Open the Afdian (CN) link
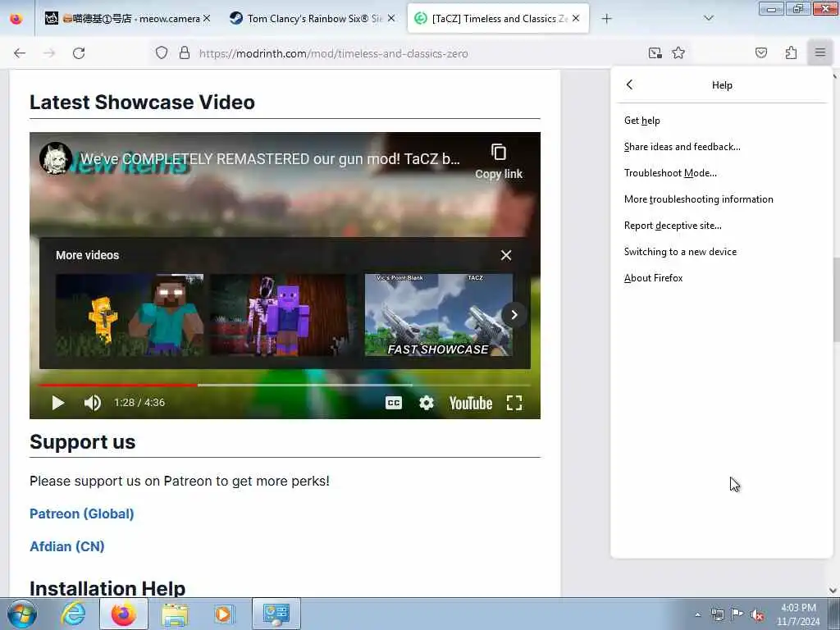This screenshot has width=840, height=630. click(x=67, y=546)
